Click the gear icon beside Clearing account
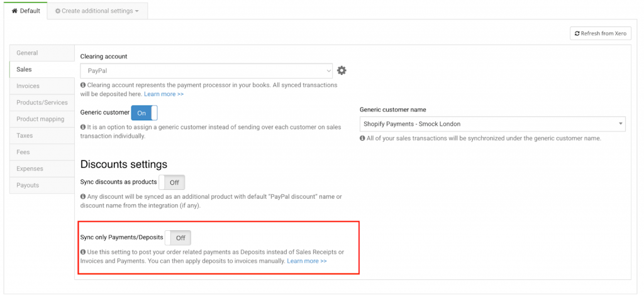The height and width of the screenshot is (295, 644). click(341, 70)
